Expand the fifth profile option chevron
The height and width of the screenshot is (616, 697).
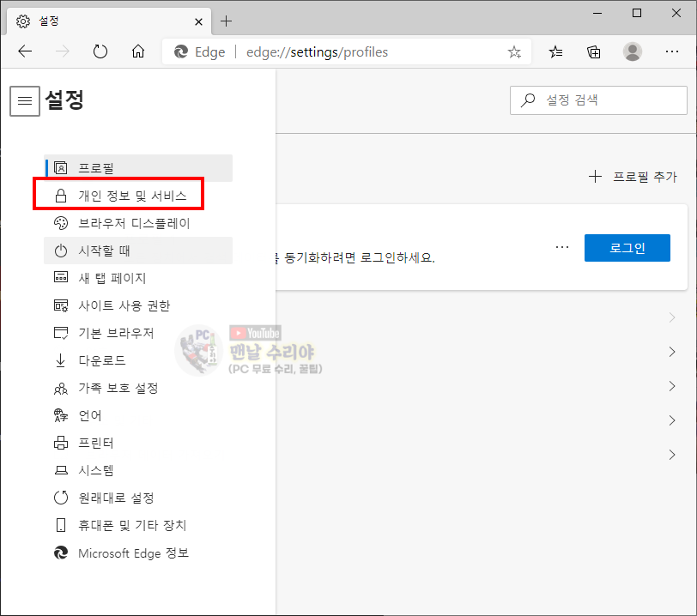click(x=672, y=455)
